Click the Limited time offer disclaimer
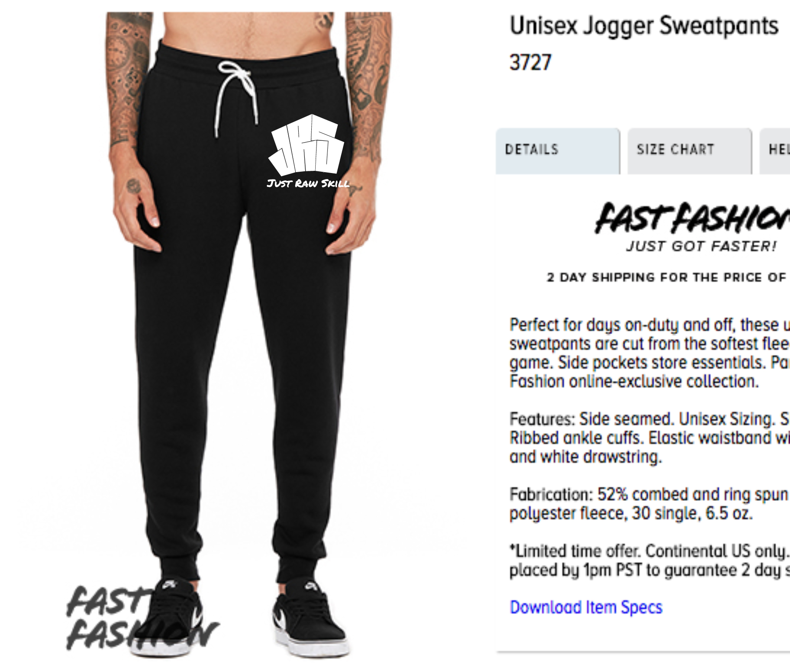The image size is (790, 672). (x=650, y=560)
